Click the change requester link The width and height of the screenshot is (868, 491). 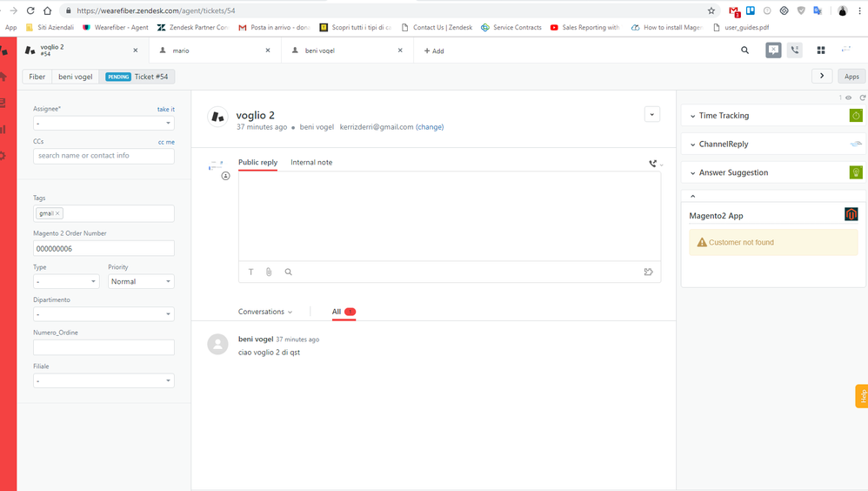[x=430, y=127]
